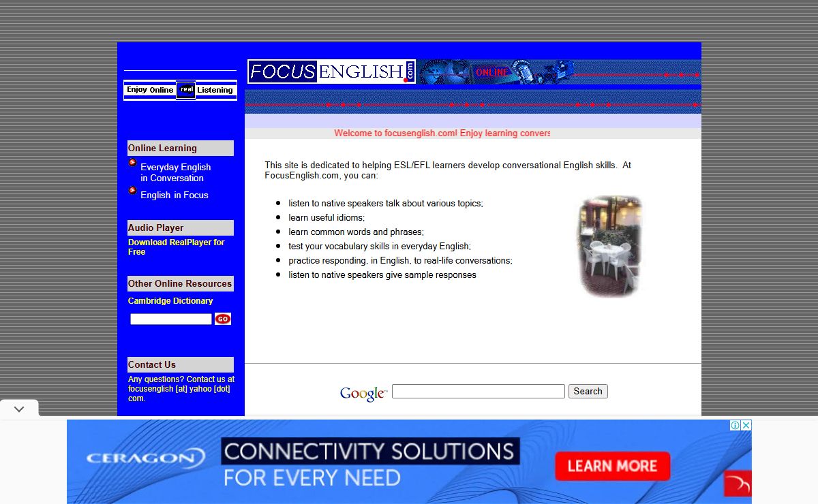Click 'learn common words and phrases;' text
This screenshot has height=504, width=818.
tap(356, 232)
